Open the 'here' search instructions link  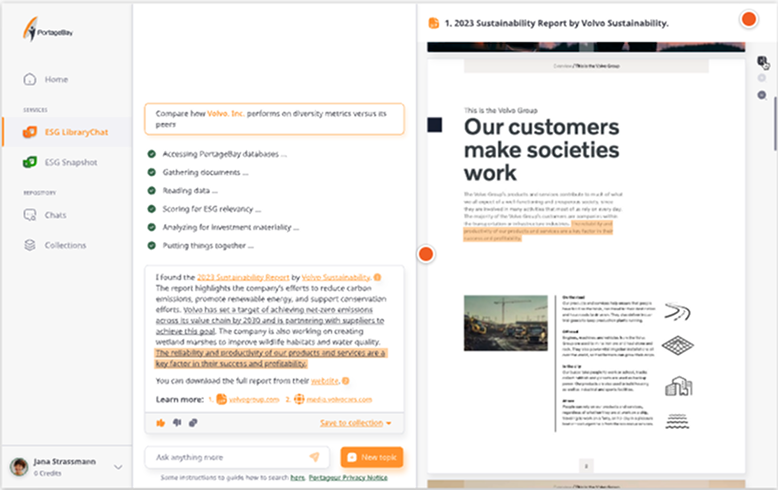pyautogui.click(x=297, y=478)
